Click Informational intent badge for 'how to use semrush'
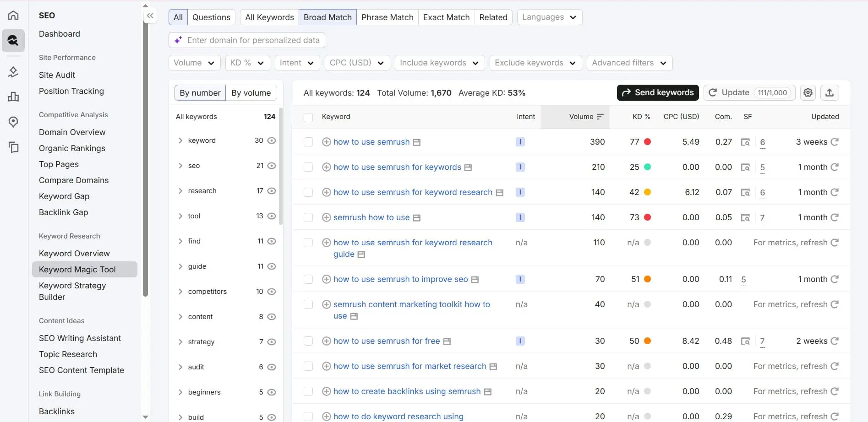 point(520,142)
